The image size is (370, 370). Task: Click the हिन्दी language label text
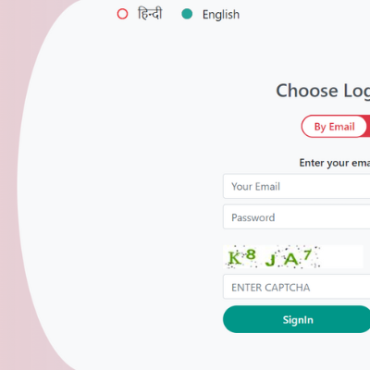tap(150, 14)
